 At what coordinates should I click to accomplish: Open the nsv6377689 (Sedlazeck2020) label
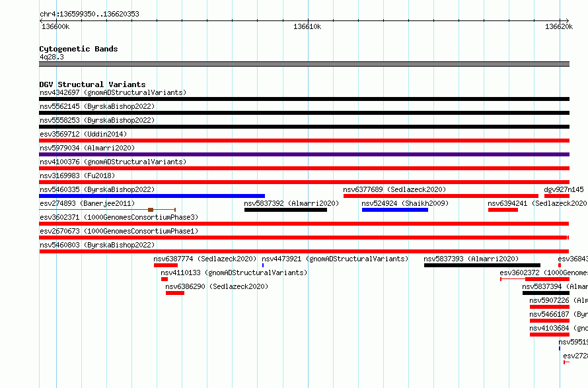click(394, 189)
